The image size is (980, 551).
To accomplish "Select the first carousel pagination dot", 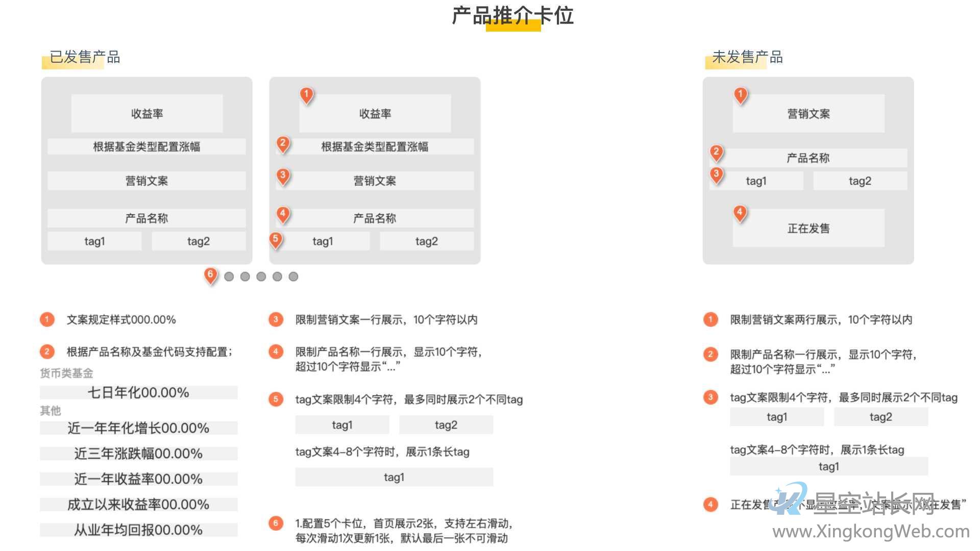I will click(x=229, y=277).
